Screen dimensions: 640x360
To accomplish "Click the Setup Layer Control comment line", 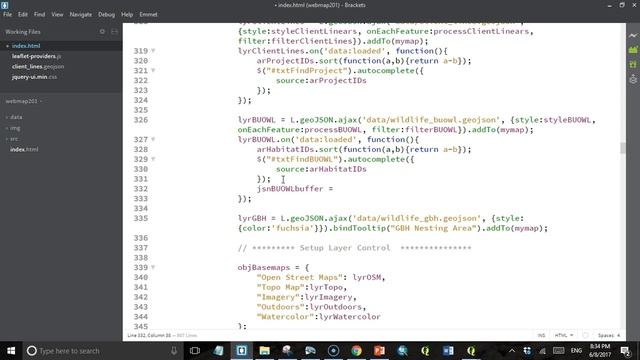I will pyautogui.click(x=354, y=248).
